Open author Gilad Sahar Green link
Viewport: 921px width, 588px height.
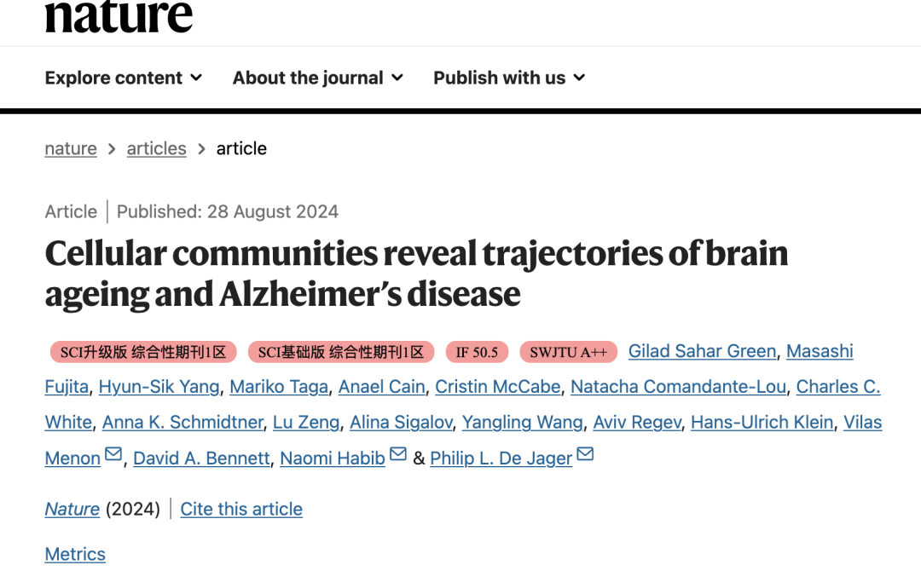[702, 351]
